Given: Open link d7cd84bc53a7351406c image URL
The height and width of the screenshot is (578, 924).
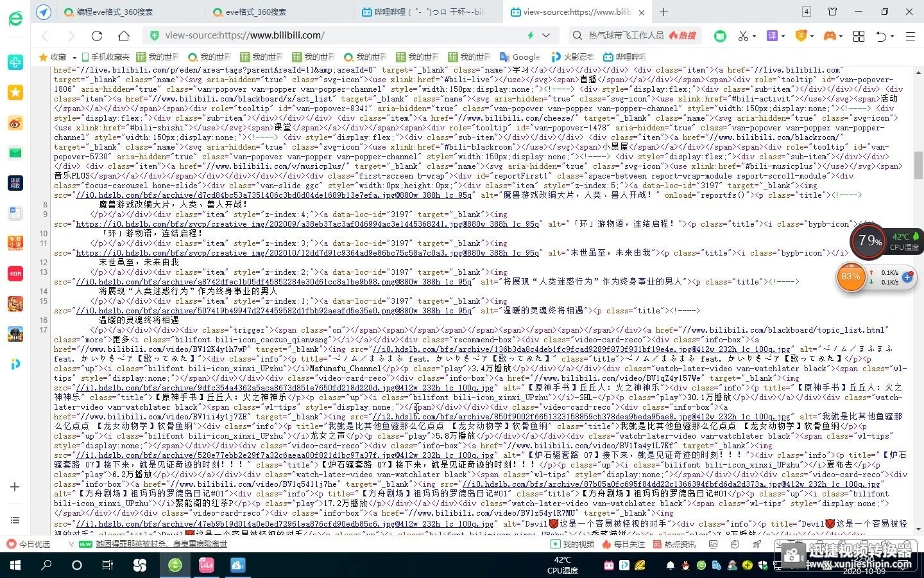Looking at the screenshot, I should tap(273, 195).
